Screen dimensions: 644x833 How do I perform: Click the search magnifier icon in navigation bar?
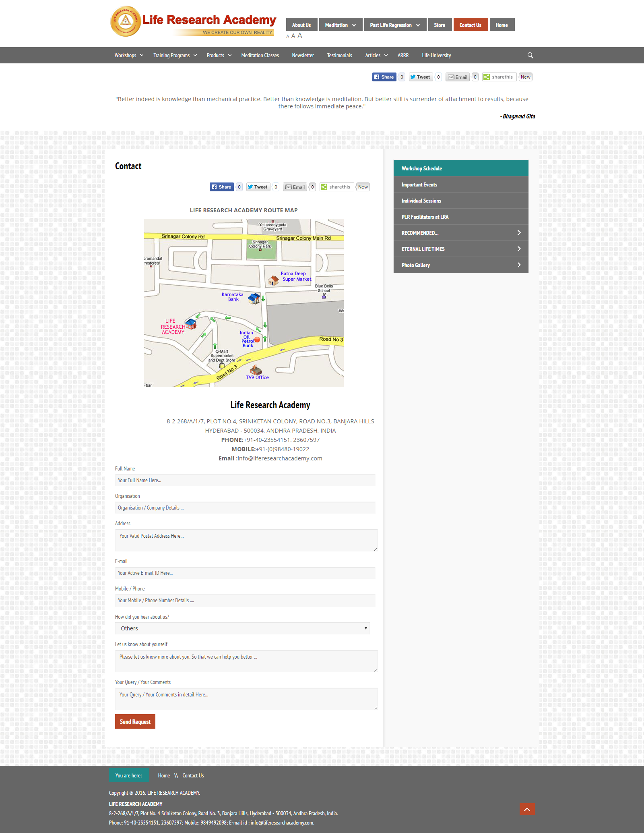tap(530, 55)
